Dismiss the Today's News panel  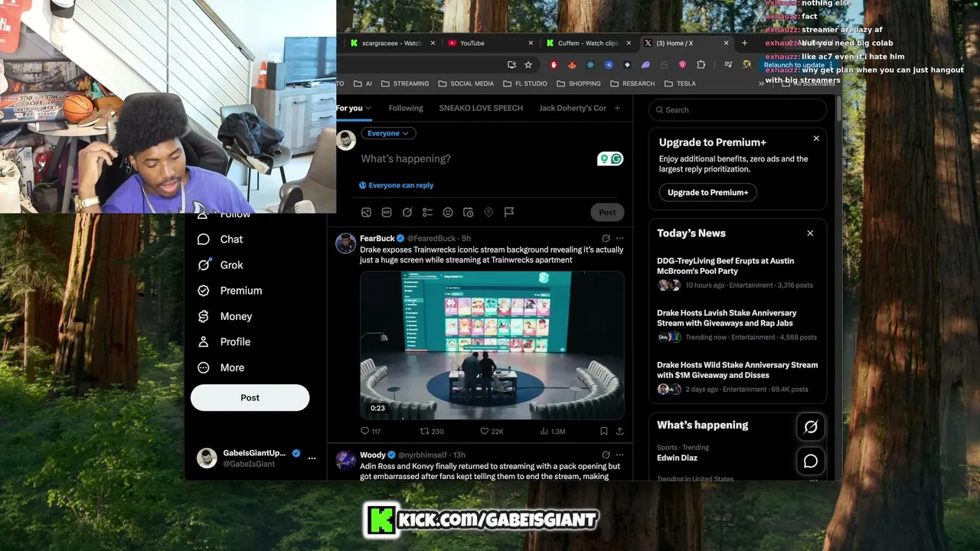click(x=810, y=233)
